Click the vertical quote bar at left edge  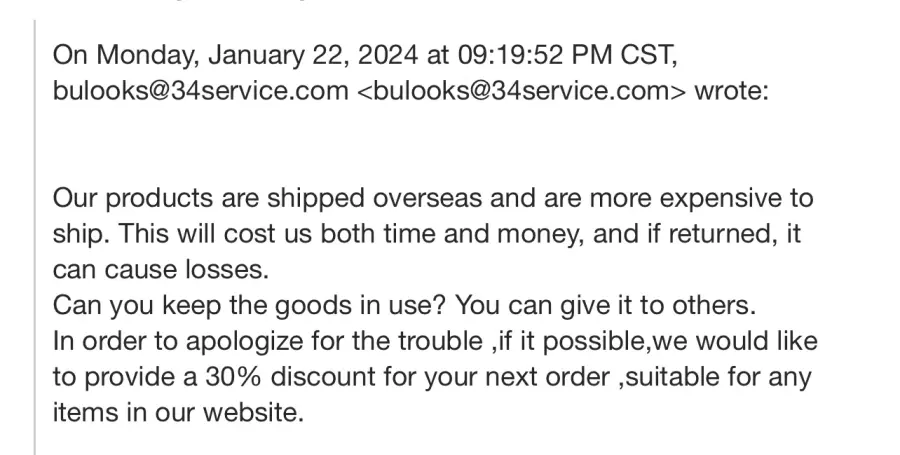[34, 238]
